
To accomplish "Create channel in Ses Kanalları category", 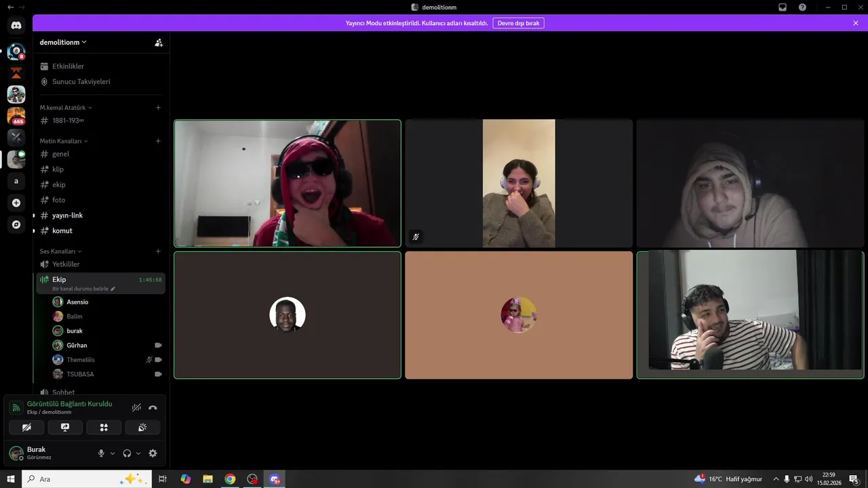I will point(158,251).
